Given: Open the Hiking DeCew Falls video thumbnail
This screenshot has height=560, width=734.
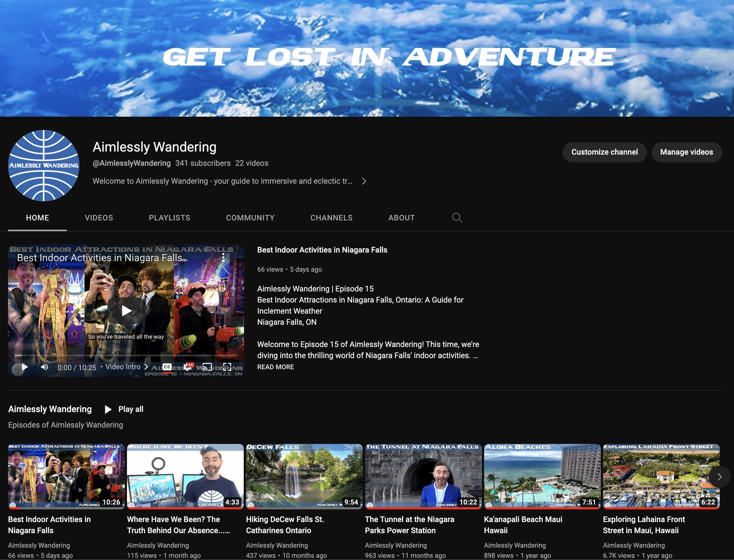Looking at the screenshot, I should 304,476.
